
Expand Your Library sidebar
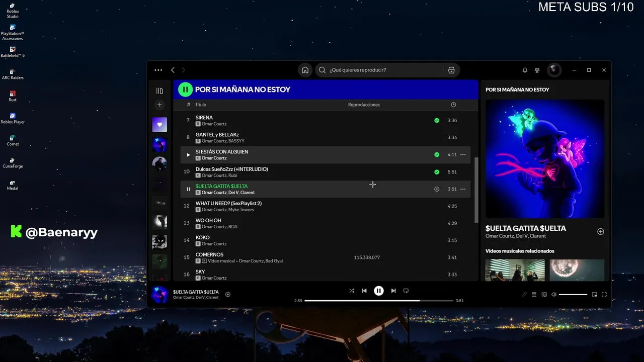click(159, 91)
